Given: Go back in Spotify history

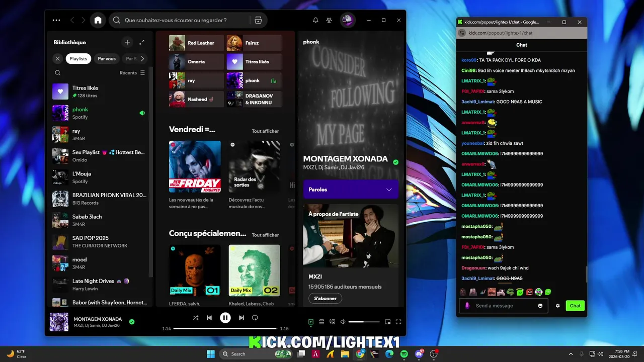Looking at the screenshot, I should 72,20.
